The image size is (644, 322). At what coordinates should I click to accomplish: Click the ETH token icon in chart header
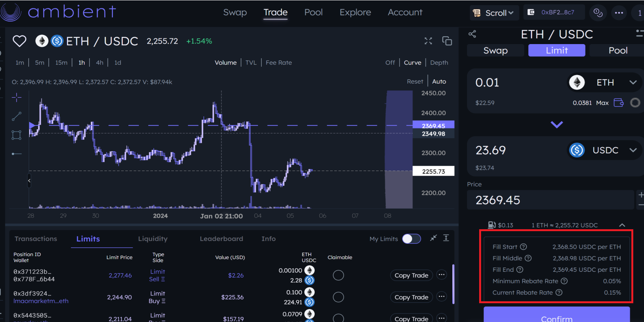(x=42, y=41)
